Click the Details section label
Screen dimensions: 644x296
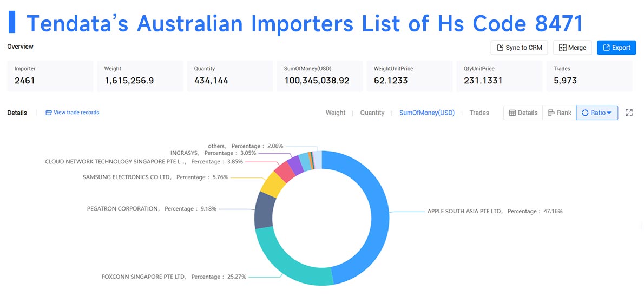pyautogui.click(x=17, y=113)
